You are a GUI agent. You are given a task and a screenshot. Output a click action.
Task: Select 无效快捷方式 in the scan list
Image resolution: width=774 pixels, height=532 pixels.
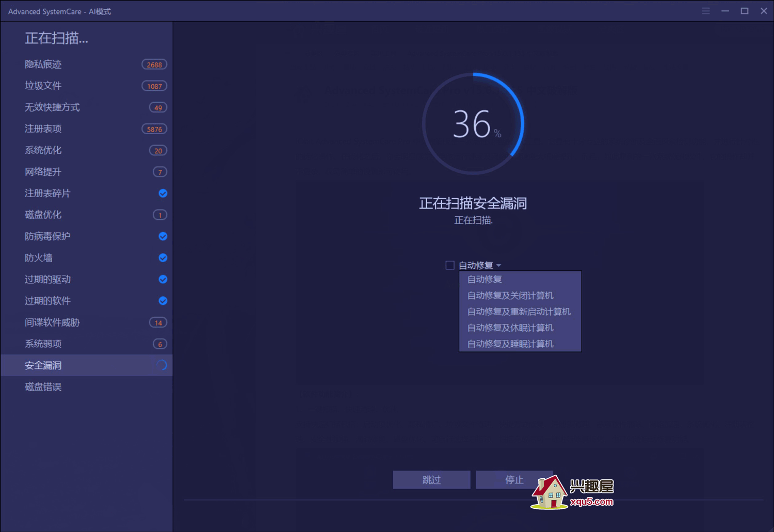coord(87,107)
